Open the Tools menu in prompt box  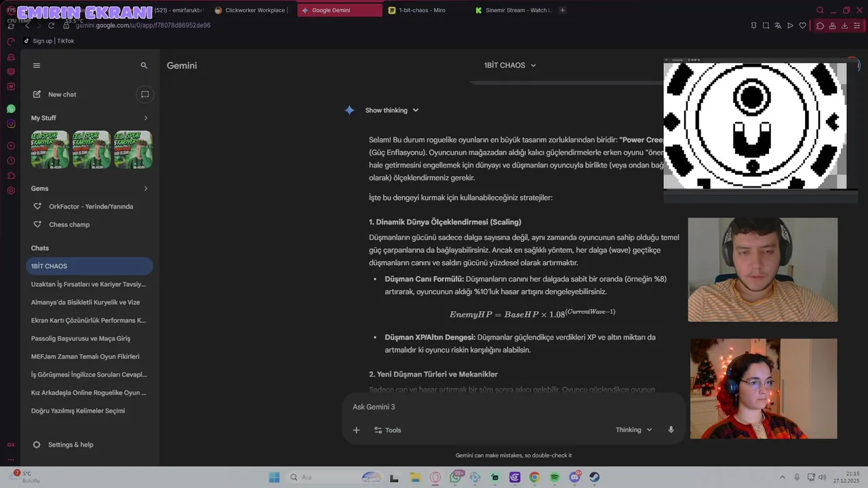tap(388, 430)
